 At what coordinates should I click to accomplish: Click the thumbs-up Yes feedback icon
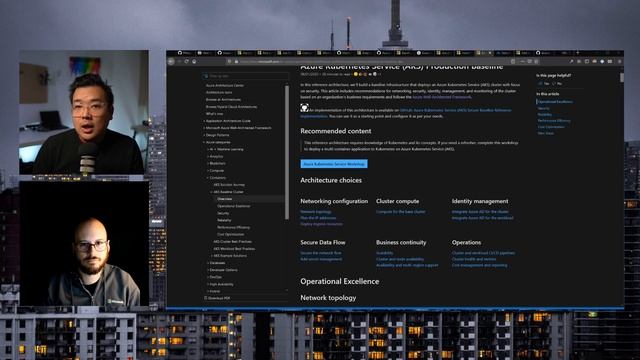(x=540, y=83)
